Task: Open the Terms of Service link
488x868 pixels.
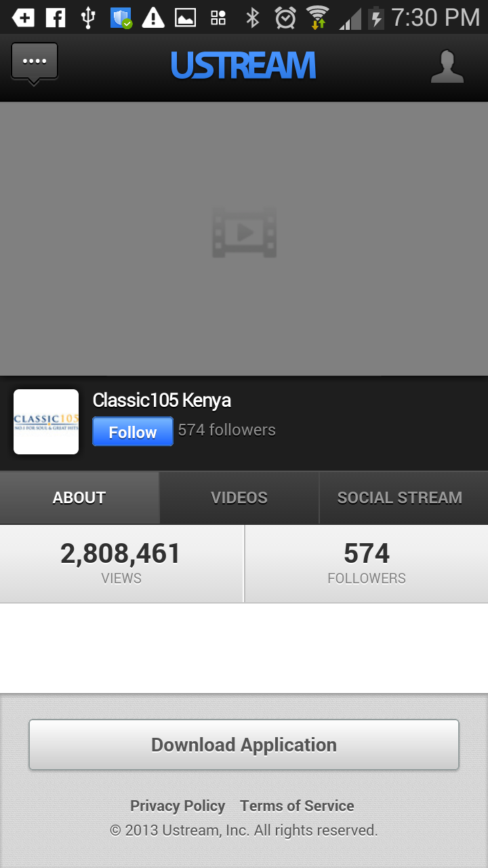Action: click(297, 806)
